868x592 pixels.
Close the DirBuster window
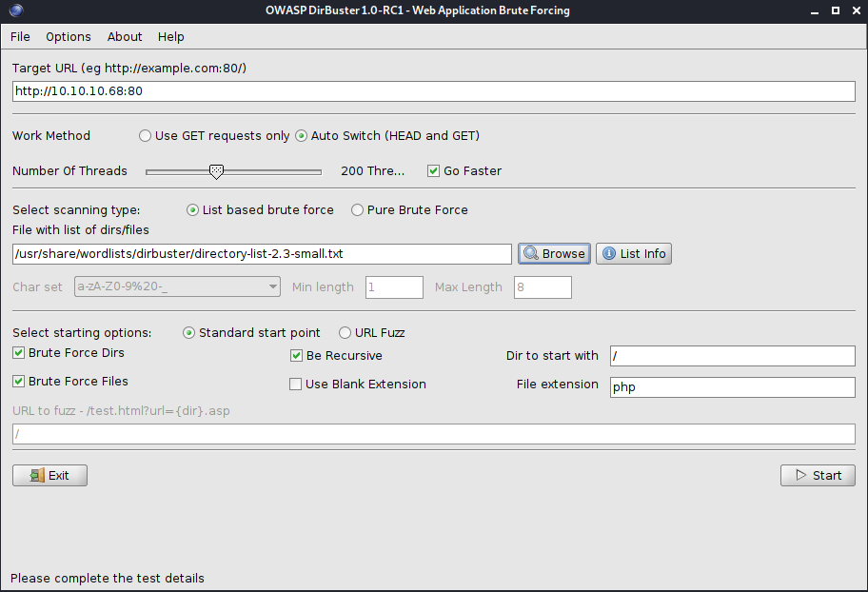point(856,10)
